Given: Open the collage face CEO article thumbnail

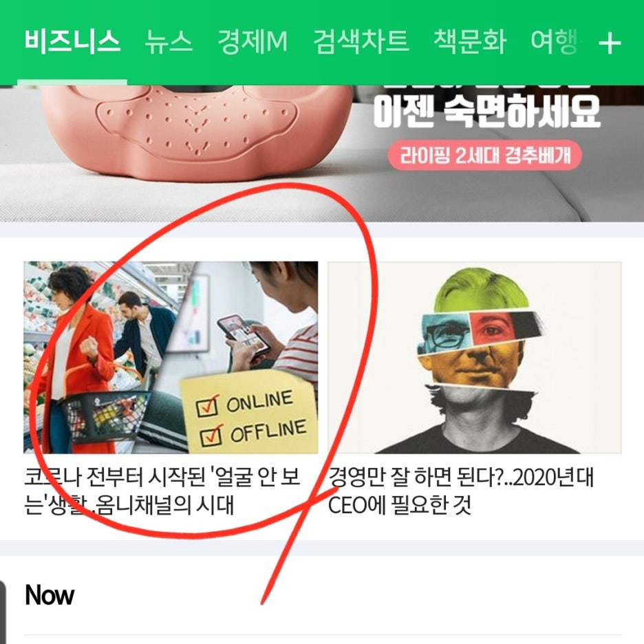Looking at the screenshot, I should point(474,357).
